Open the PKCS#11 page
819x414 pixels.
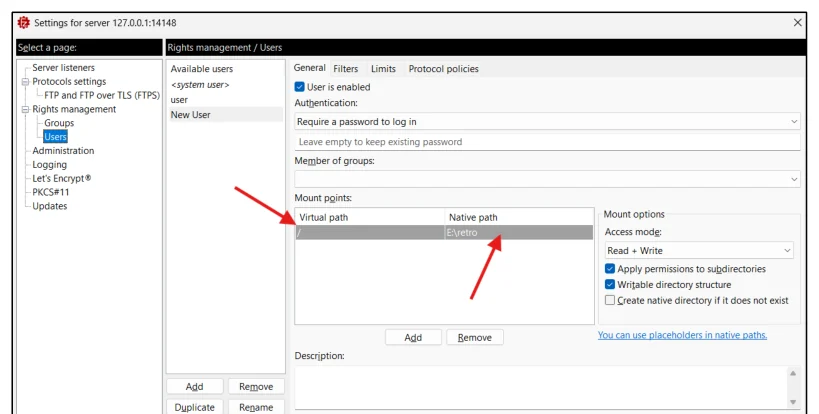(x=51, y=192)
